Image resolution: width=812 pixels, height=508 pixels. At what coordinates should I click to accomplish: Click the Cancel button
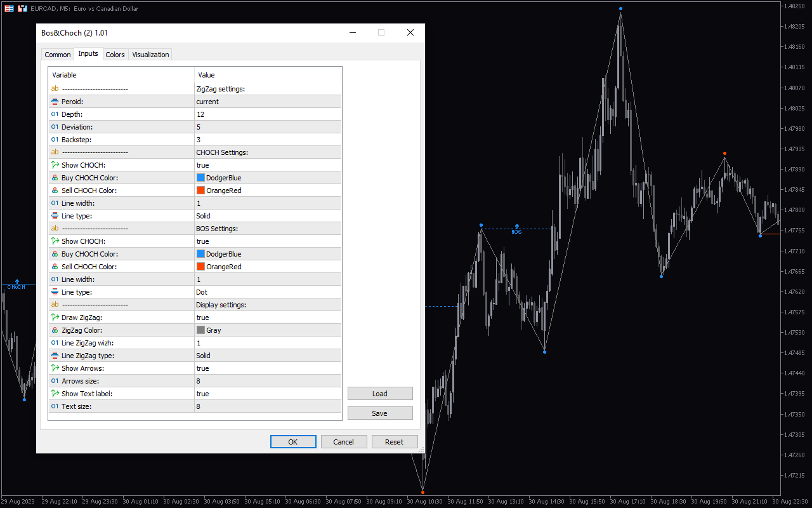point(344,442)
